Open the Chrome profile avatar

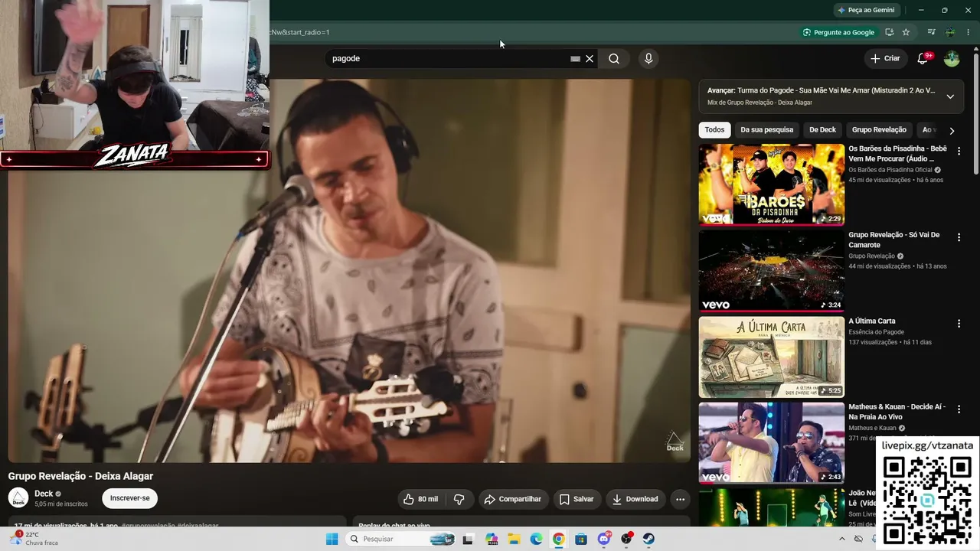(x=950, y=32)
